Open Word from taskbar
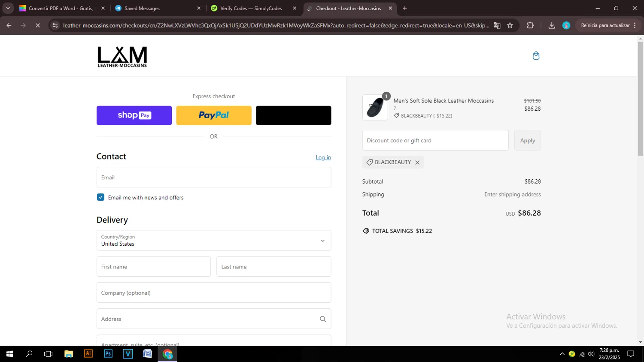This screenshot has height=362, width=644. click(x=148, y=354)
